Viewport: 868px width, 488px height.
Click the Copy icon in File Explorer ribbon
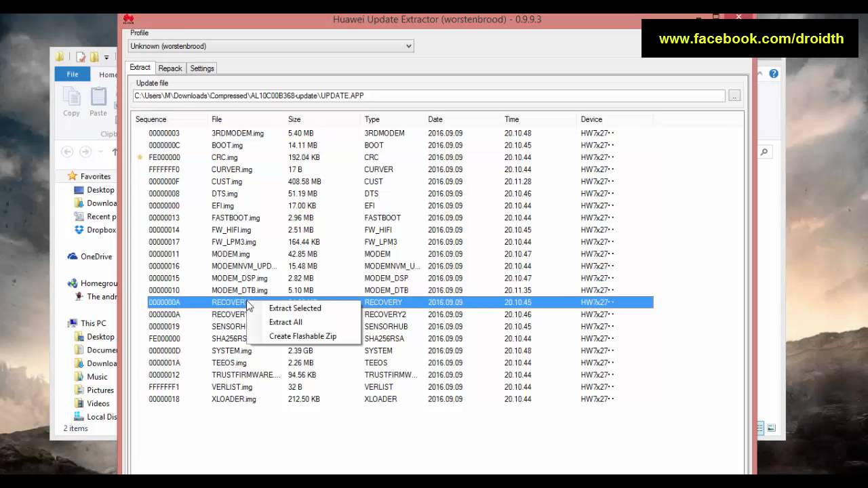coord(71,98)
